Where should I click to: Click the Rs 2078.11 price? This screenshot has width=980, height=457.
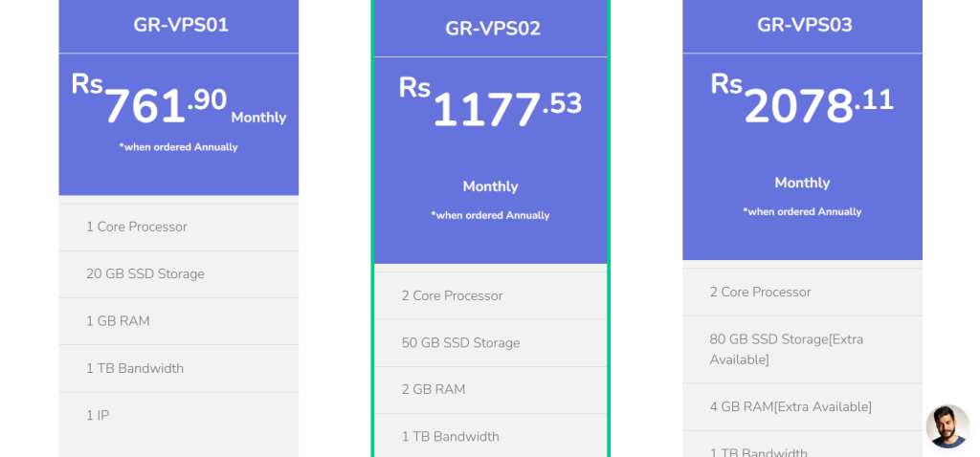pyautogui.click(x=802, y=103)
